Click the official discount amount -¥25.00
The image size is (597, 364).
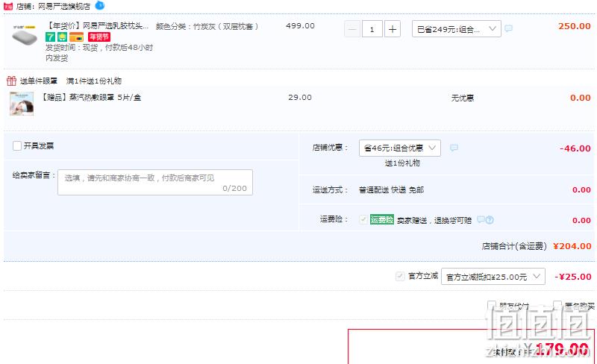point(572,277)
